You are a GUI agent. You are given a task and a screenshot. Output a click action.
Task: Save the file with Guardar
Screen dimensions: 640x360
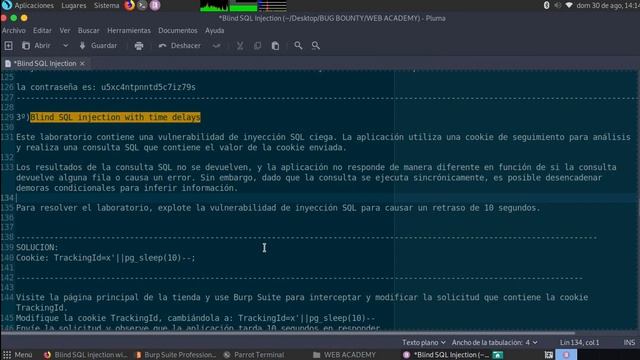click(x=98, y=46)
